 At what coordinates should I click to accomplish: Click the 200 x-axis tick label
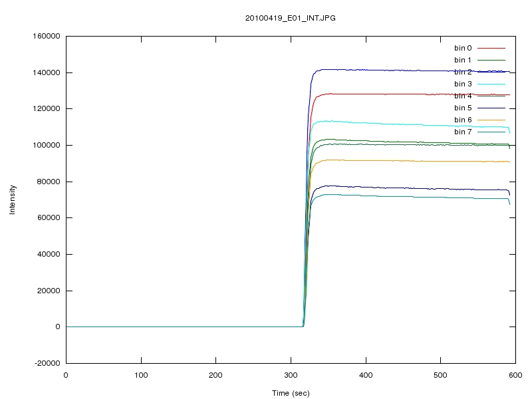pyautogui.click(x=215, y=375)
